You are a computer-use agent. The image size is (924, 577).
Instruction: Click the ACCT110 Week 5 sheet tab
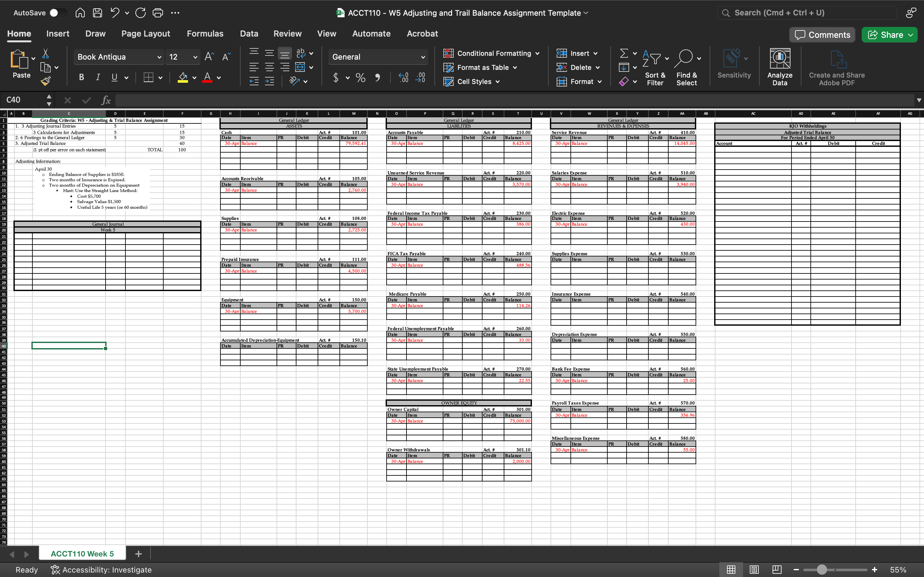click(x=82, y=554)
